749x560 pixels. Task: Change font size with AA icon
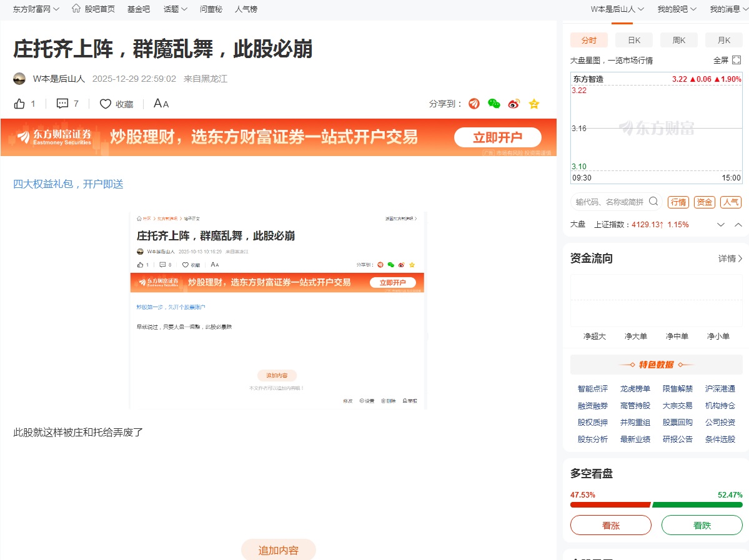pyautogui.click(x=161, y=104)
